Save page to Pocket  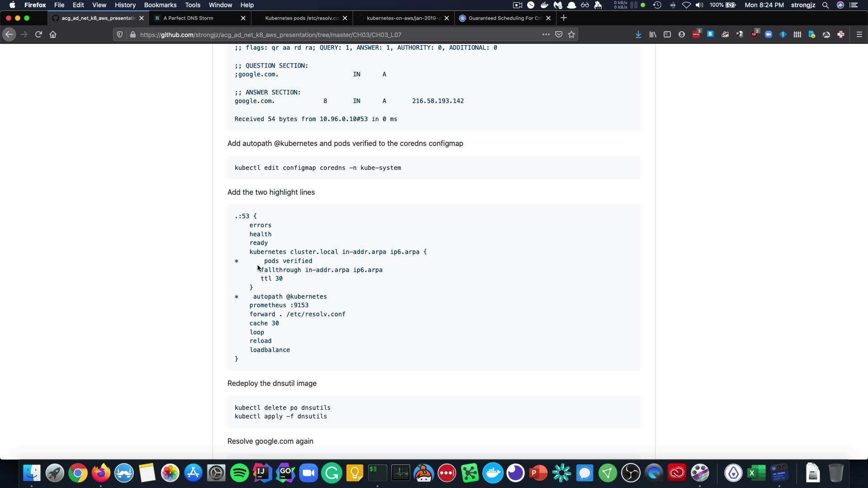point(559,34)
